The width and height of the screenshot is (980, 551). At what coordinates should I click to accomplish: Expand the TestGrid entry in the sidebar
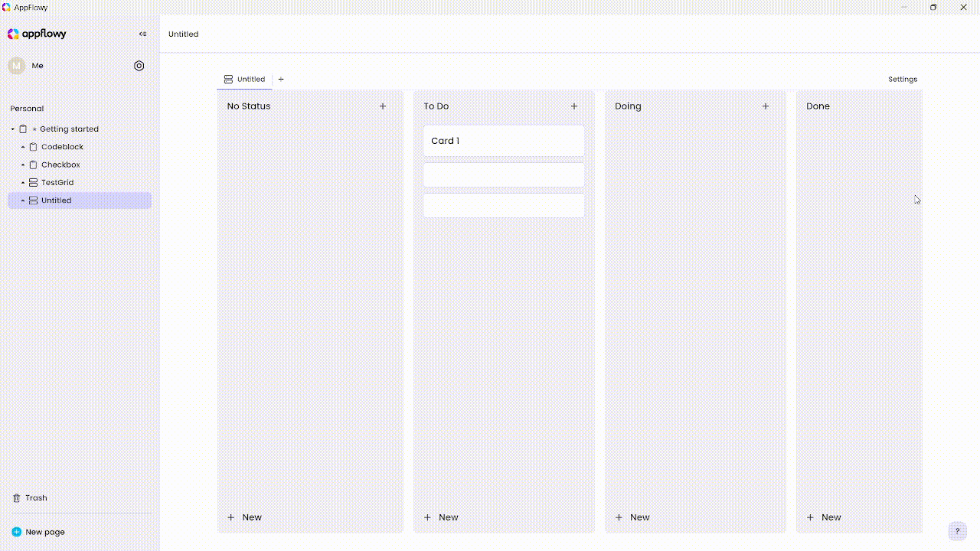point(22,182)
